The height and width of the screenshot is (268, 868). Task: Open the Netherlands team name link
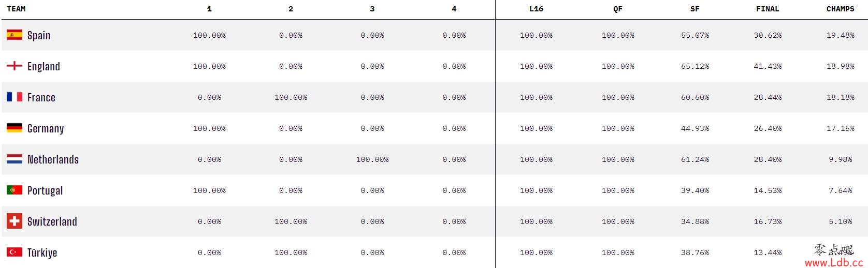tap(53, 159)
